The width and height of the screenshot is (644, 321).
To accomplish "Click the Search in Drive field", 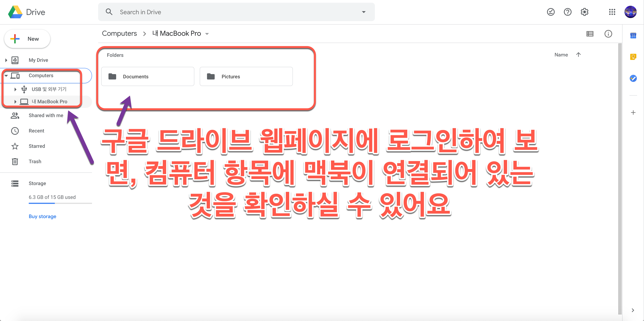I will click(225, 12).
